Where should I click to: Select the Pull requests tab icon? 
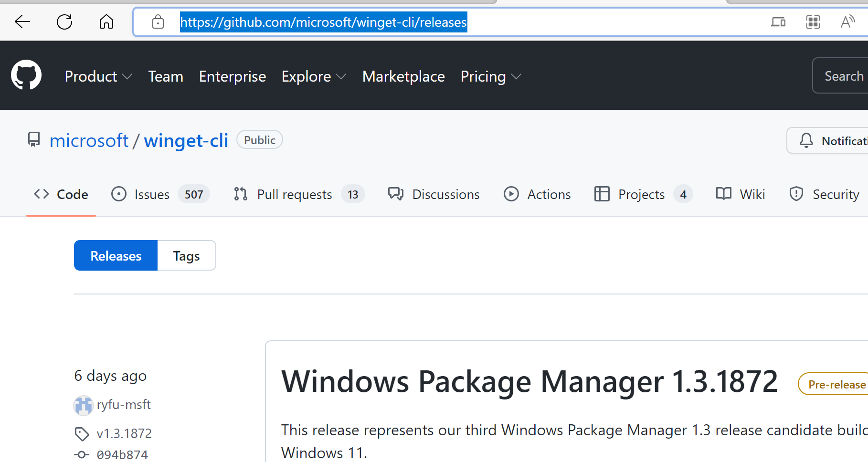tap(240, 194)
